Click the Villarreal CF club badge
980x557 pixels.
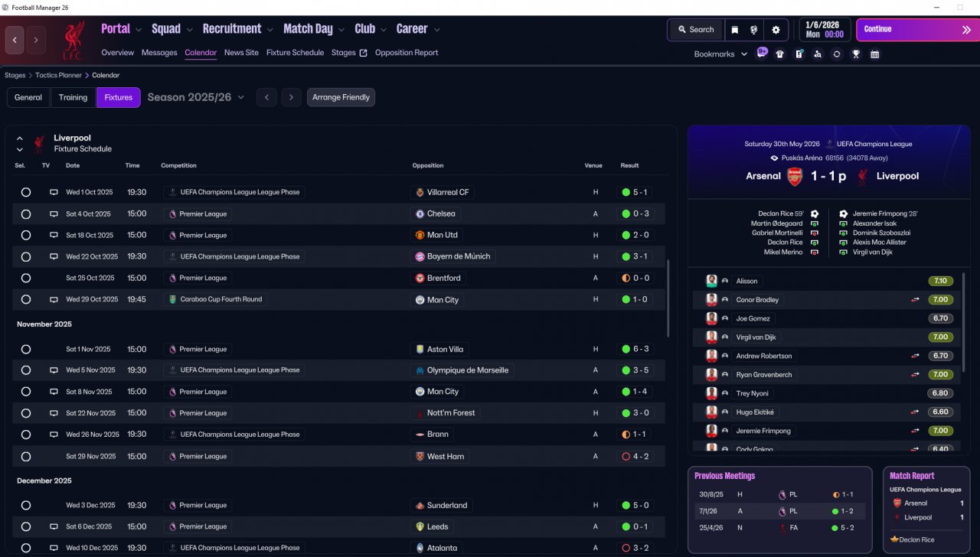420,193
